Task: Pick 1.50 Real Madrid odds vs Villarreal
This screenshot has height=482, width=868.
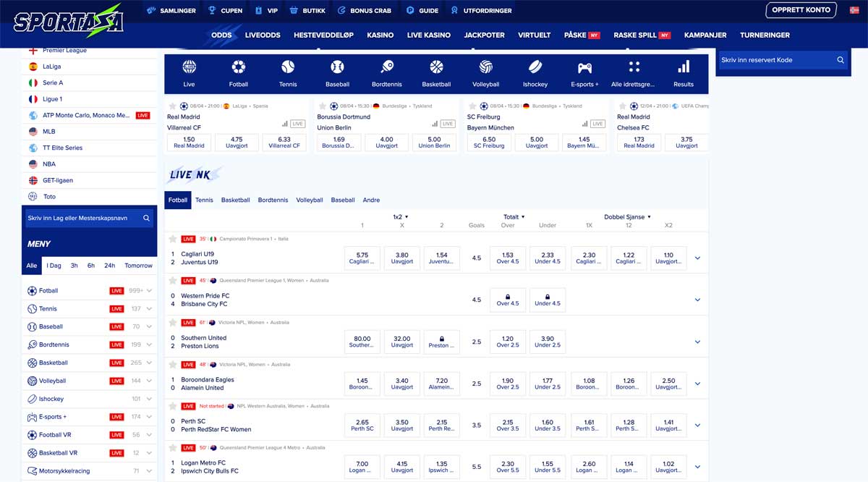Action: tap(190, 143)
